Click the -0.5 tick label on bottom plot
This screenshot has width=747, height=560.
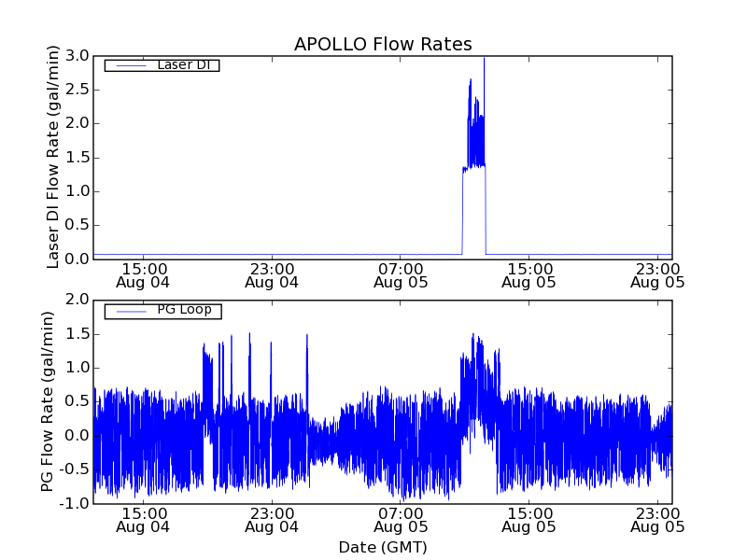tap(76, 469)
